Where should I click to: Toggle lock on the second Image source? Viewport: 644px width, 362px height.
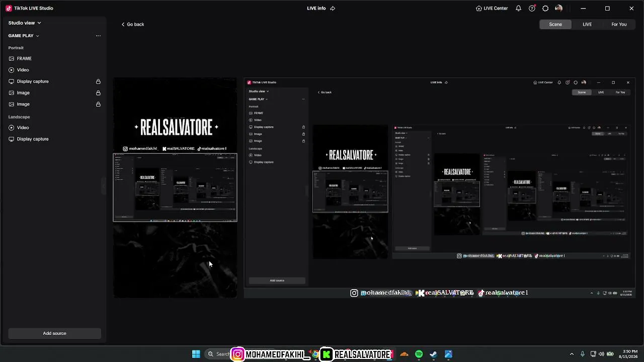(x=98, y=104)
